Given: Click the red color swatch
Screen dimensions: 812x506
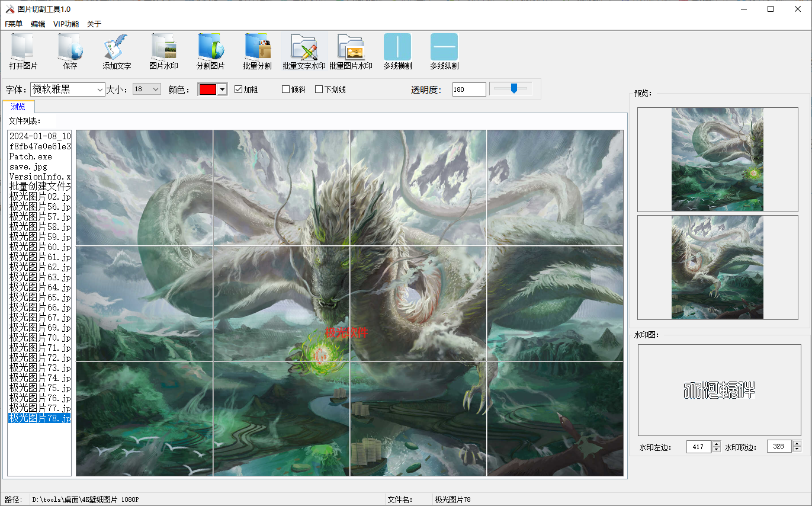Looking at the screenshot, I should click(x=207, y=89).
